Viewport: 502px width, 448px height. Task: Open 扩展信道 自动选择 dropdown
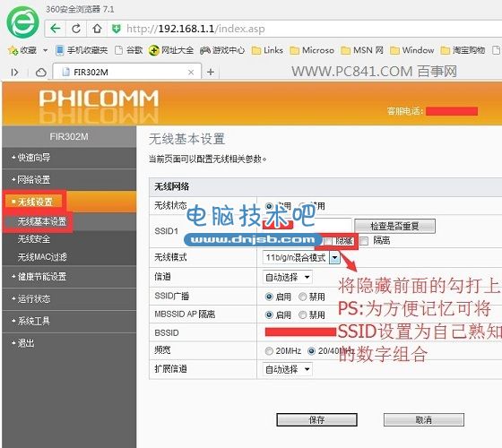287,369
